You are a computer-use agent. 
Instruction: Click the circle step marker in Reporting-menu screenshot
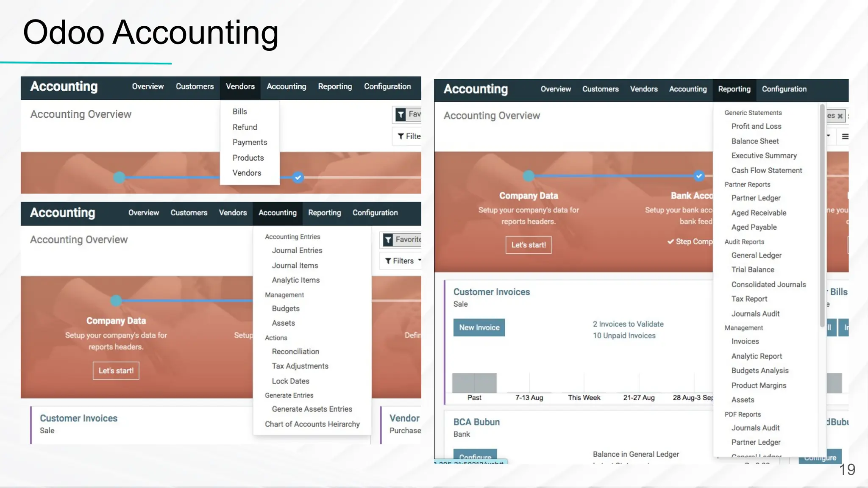click(x=529, y=176)
